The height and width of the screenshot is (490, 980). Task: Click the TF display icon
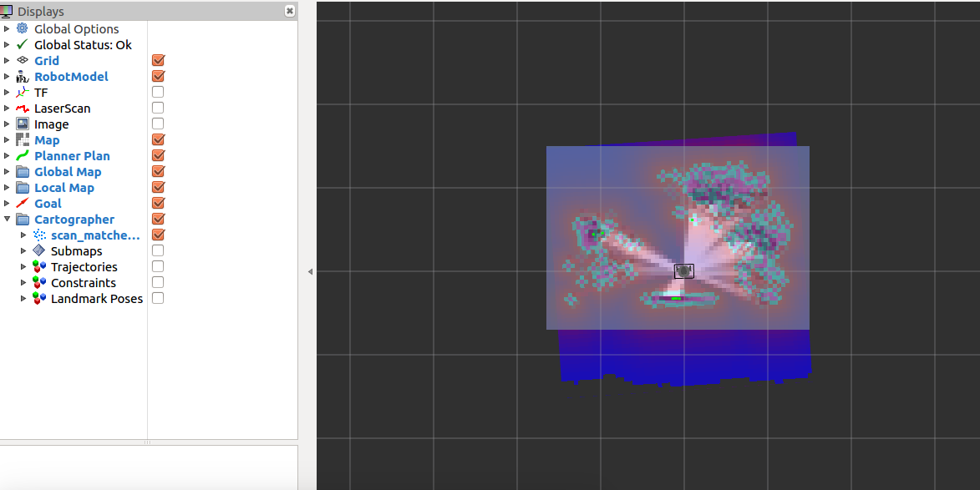coord(22,92)
